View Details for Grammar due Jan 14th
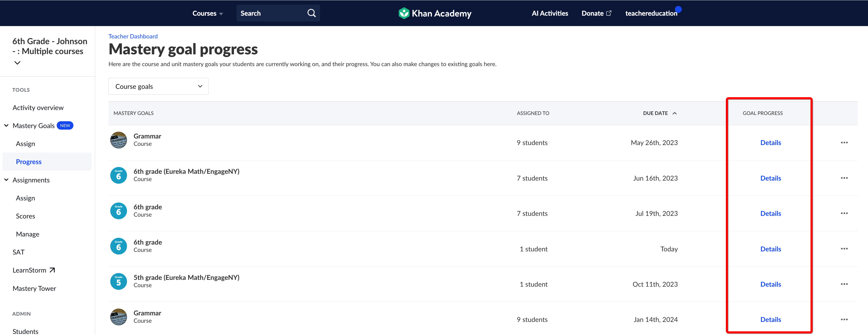Viewport: 868px width, 335px height. [770, 320]
